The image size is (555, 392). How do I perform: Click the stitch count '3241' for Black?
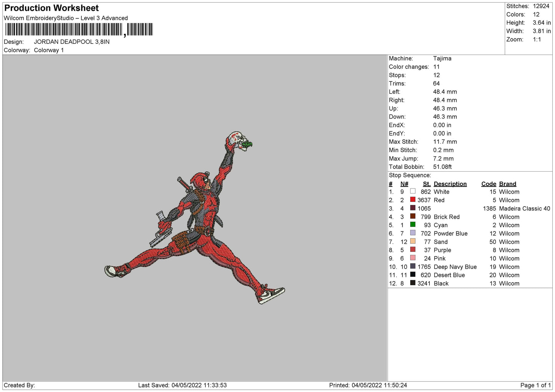424,284
